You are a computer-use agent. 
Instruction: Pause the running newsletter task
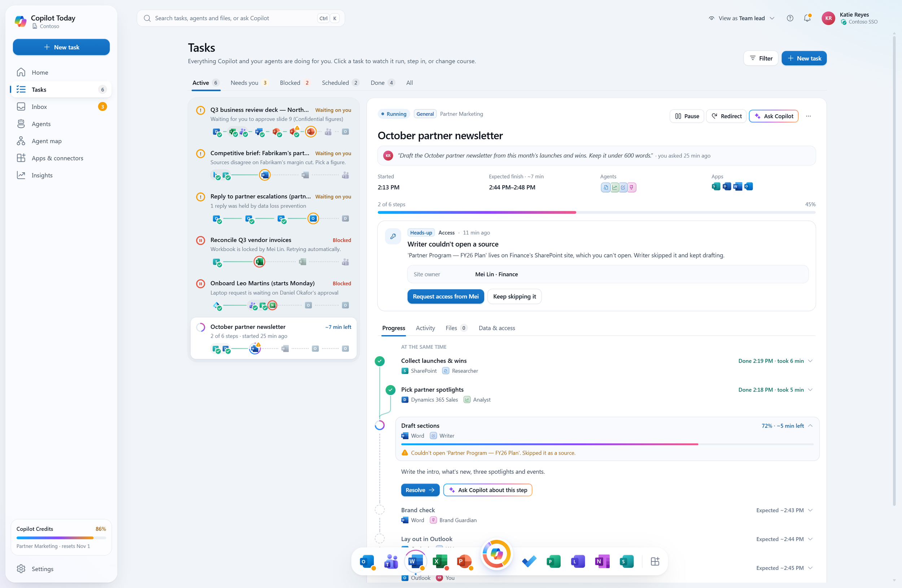[x=687, y=116]
